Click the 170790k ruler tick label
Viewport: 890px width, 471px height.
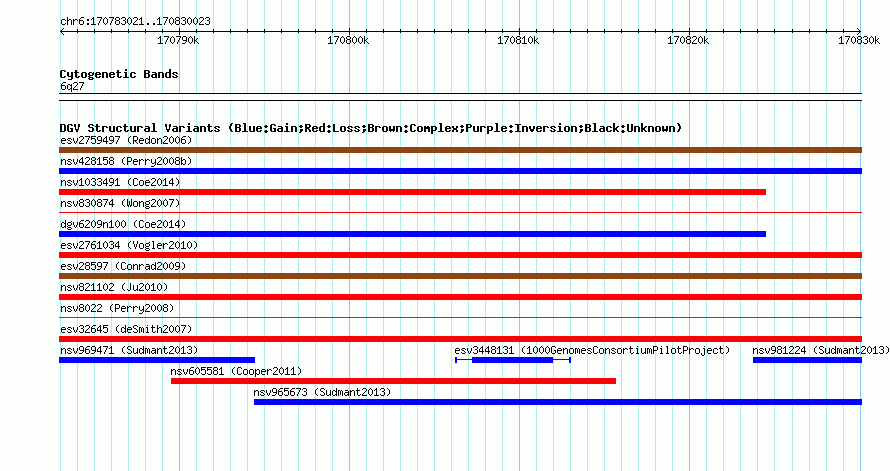pos(178,40)
